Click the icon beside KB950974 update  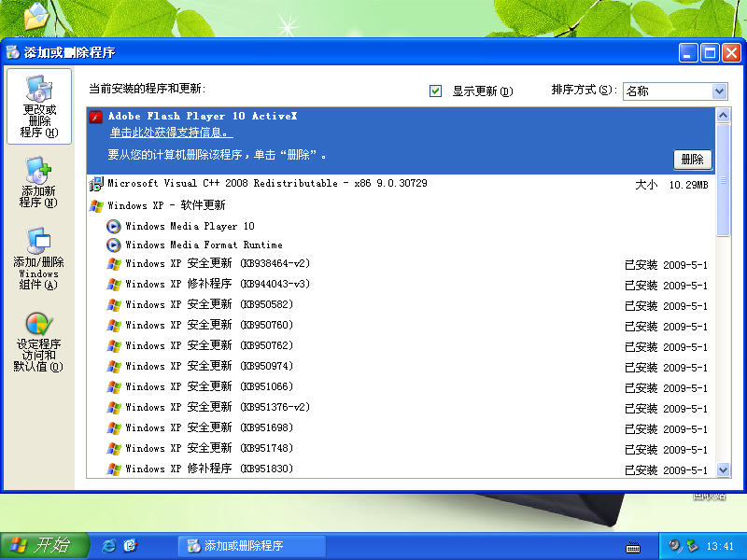click(x=114, y=366)
